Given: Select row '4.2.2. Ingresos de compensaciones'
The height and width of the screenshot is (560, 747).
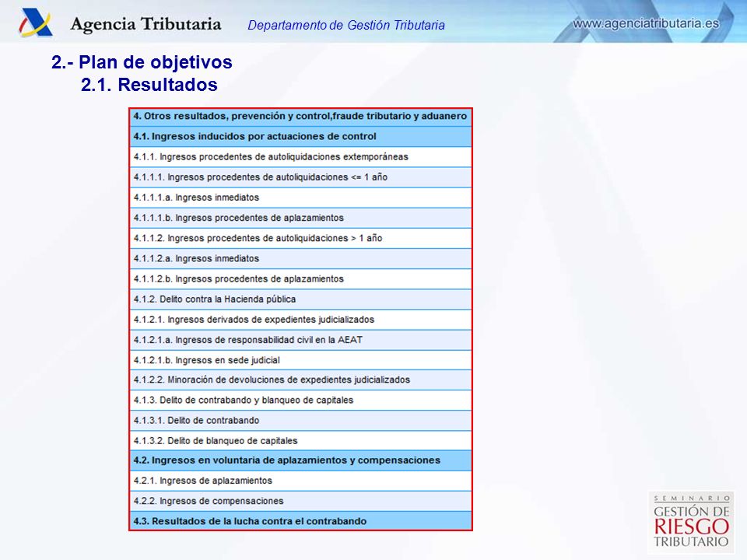Looking at the screenshot, I should click(300, 502).
